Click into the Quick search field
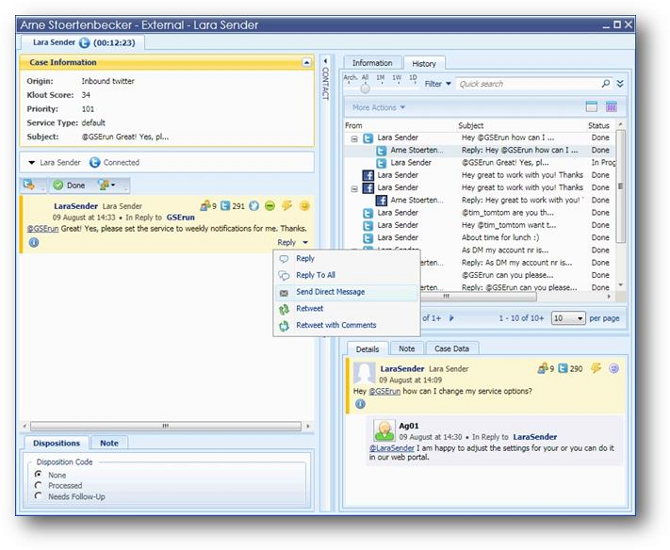The width and height of the screenshot is (670, 550). click(x=525, y=84)
